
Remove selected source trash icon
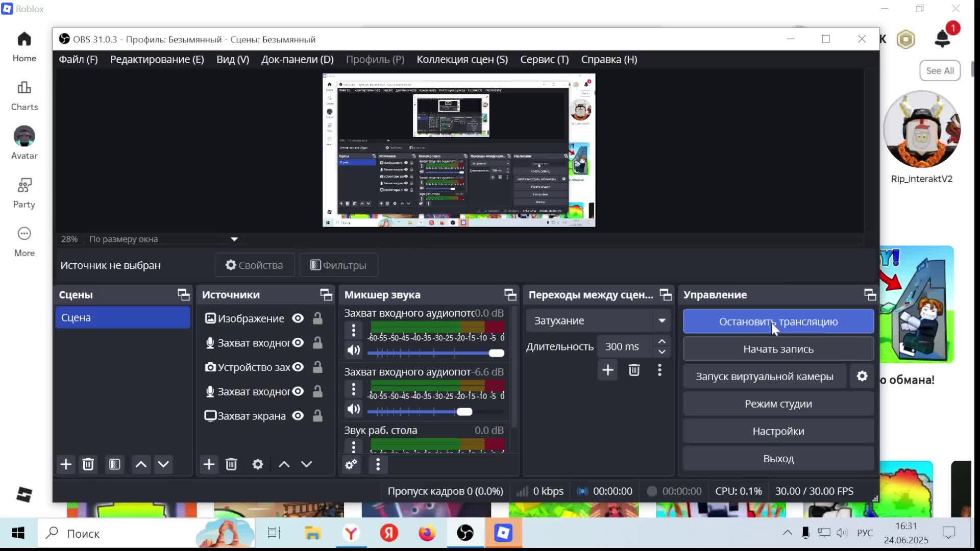[231, 464]
